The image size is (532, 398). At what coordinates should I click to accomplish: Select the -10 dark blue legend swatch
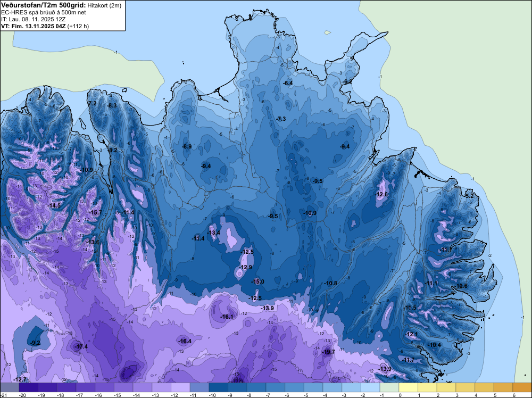(x=219, y=387)
